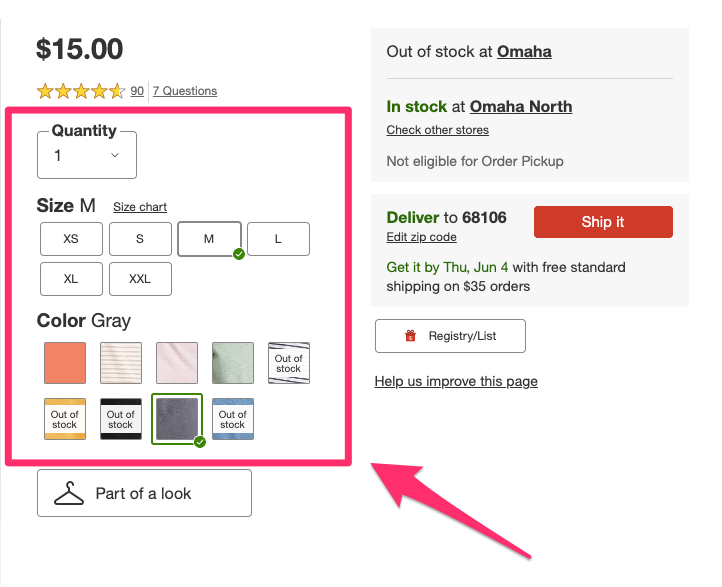Pick the striped cream color swatch
Screen dimensions: 722x587
(121, 363)
